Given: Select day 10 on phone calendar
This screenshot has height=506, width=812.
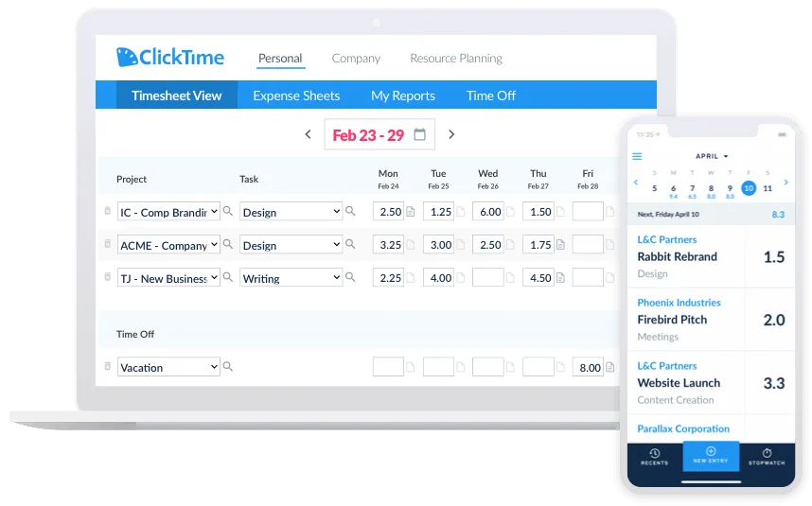Looking at the screenshot, I should [749, 188].
